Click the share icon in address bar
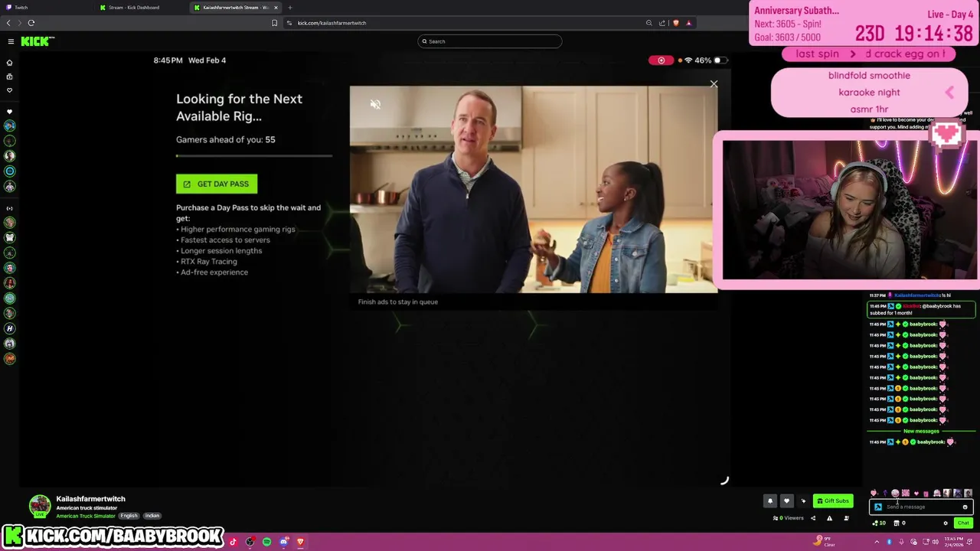This screenshot has width=980, height=551. [662, 23]
